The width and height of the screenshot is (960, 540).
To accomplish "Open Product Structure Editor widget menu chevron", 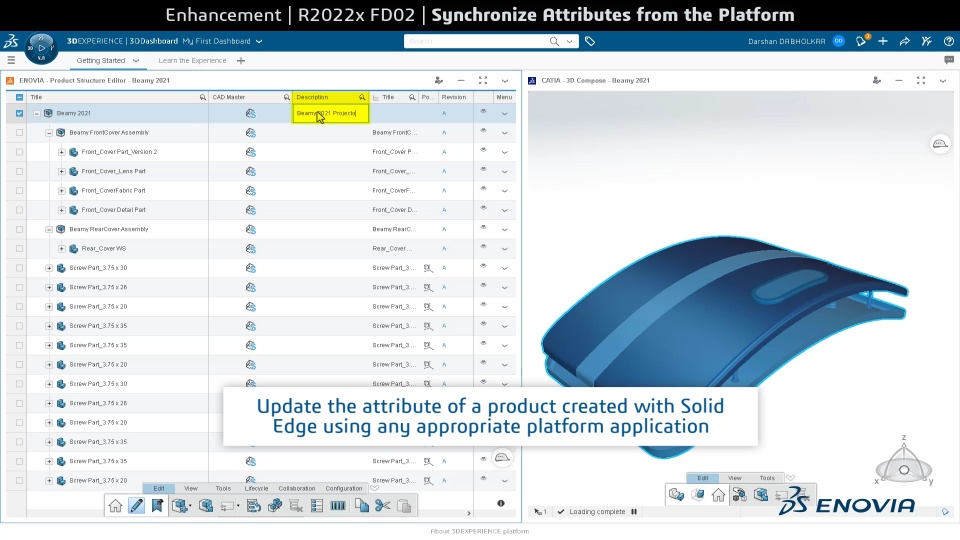I will click(504, 80).
